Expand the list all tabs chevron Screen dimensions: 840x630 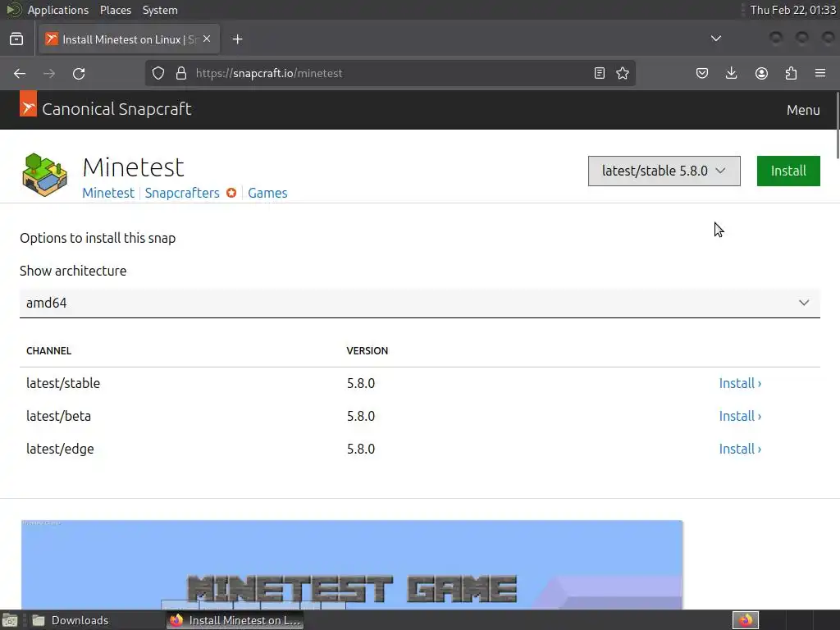[x=715, y=39]
